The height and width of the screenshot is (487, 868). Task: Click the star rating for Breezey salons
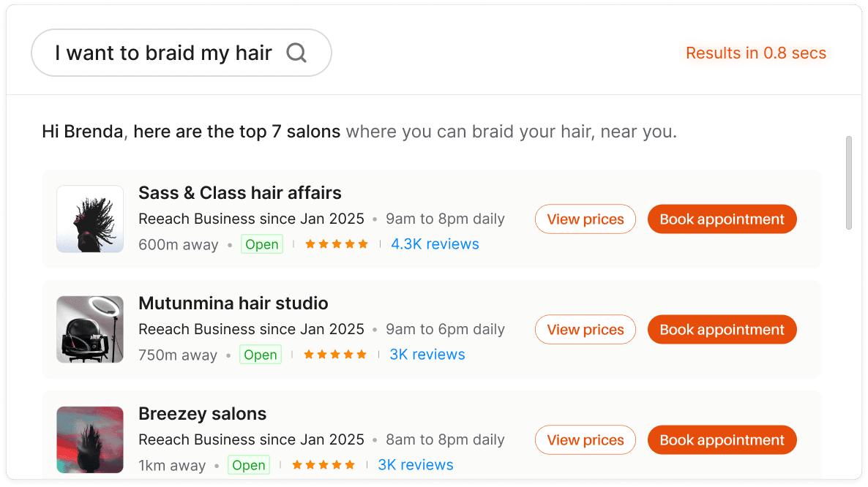pos(323,464)
